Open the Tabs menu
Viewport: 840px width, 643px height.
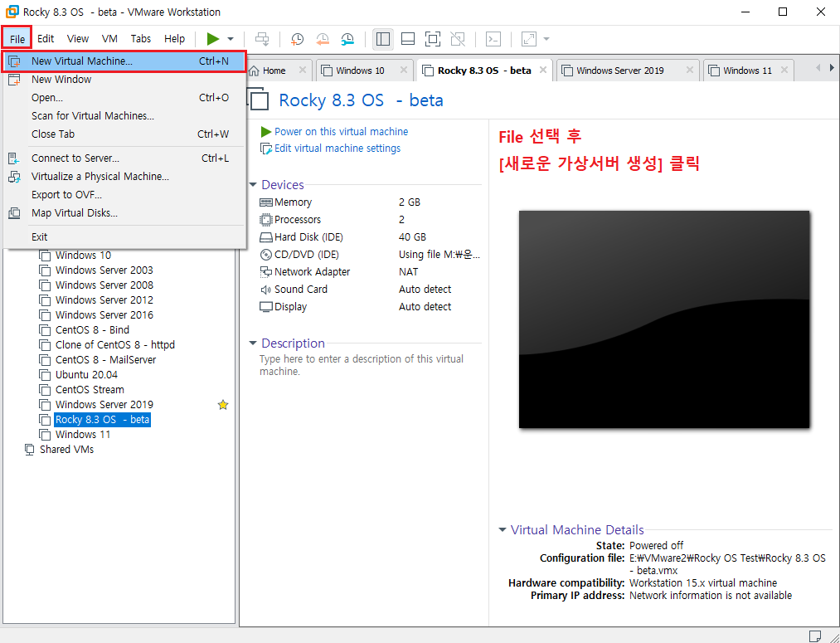tap(141, 38)
